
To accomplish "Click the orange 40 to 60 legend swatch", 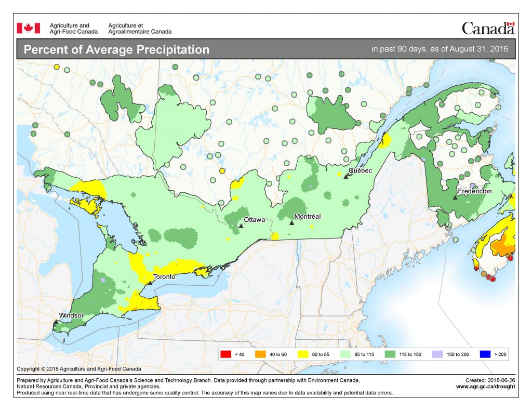I will tap(260, 354).
